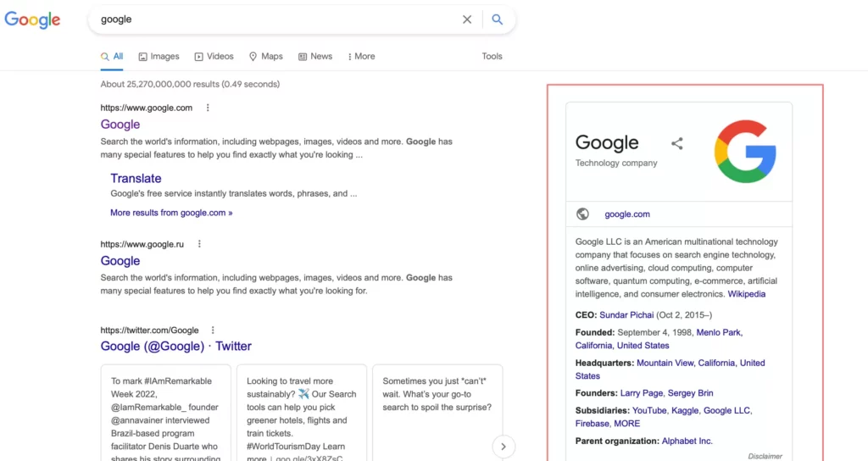Viewport: 868px width, 461px height.
Task: Click the globe icon beside google.com
Action: (x=582, y=214)
